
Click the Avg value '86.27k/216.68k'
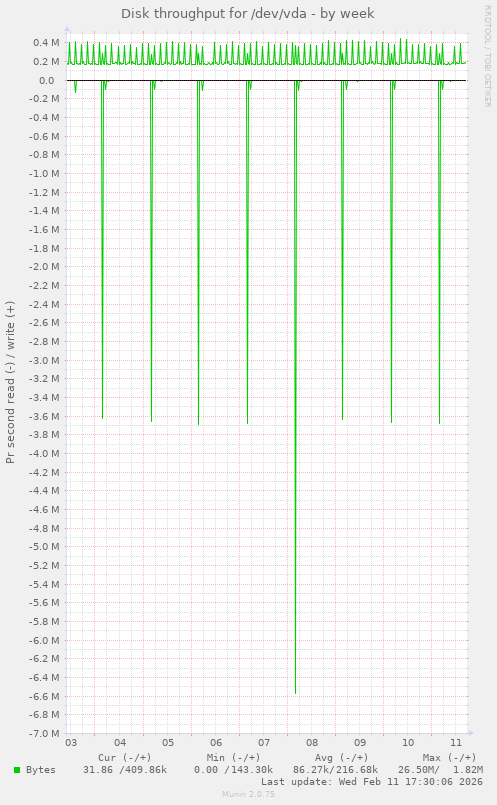point(335,770)
